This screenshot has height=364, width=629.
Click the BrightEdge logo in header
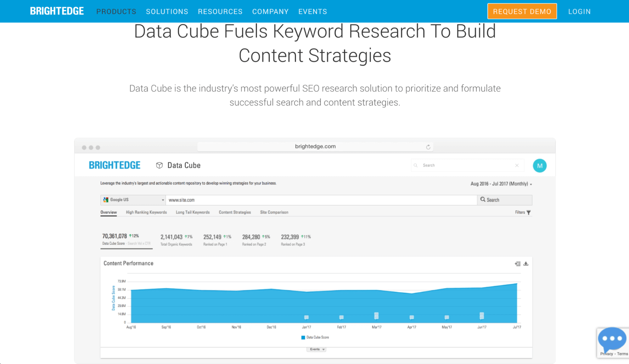tap(57, 11)
